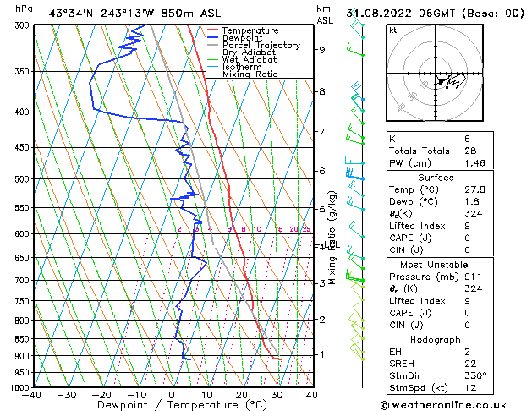Viewport: 532px width, 411px height.
Task: Click the '−10' temperature axis label
Action: (x=137, y=395)
